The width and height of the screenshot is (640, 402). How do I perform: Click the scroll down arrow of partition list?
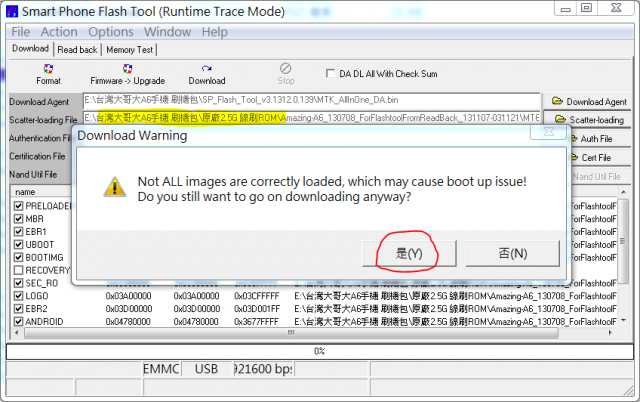(x=623, y=321)
